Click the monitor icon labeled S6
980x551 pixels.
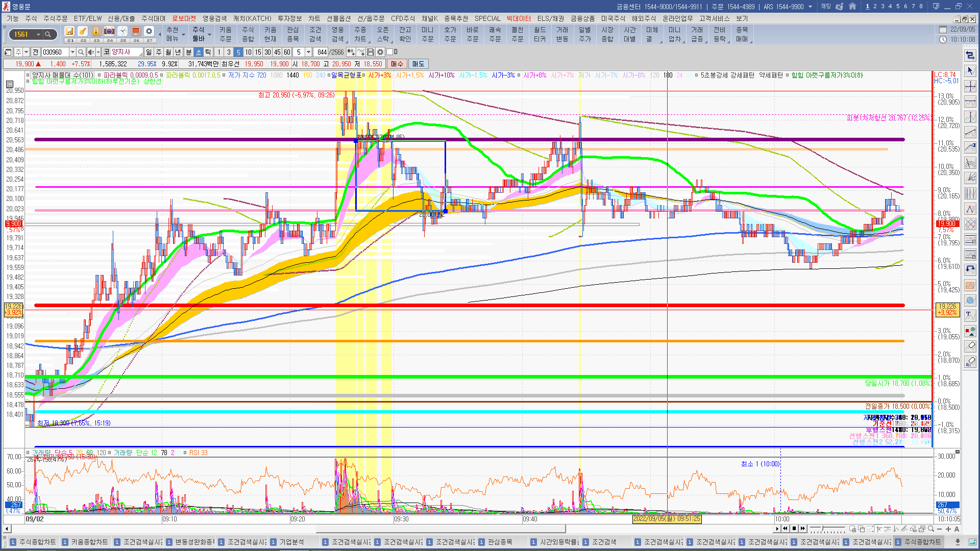136,32
